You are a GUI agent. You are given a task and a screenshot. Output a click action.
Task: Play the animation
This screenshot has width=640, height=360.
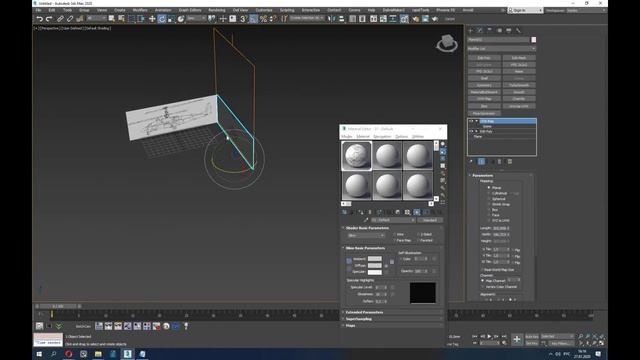489,336
